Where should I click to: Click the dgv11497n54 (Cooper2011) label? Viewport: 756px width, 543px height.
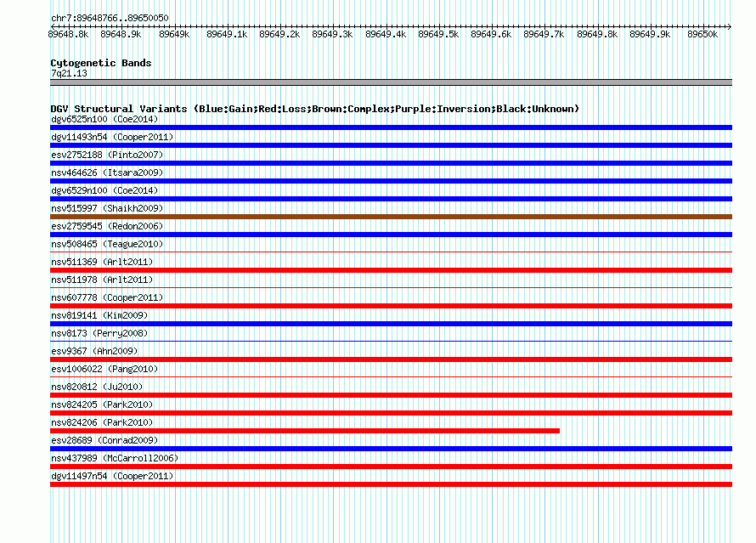(112, 476)
